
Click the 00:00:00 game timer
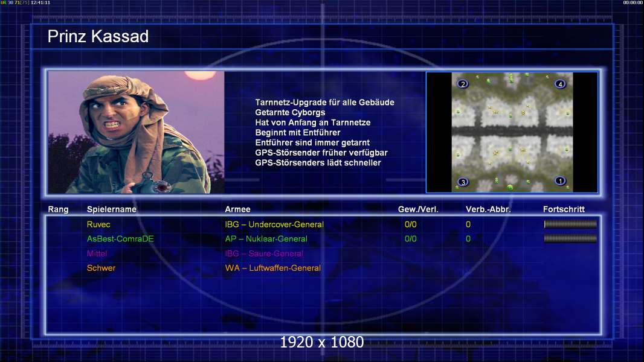[x=633, y=2]
